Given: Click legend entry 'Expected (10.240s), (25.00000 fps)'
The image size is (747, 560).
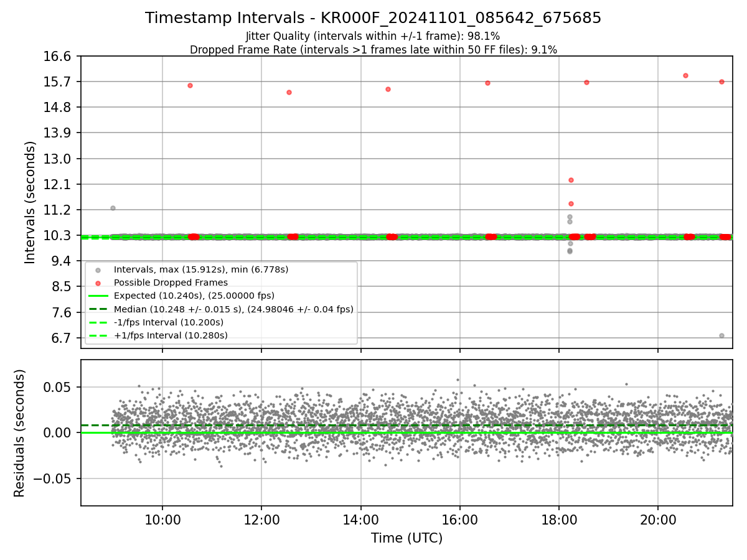Looking at the screenshot, I should [x=194, y=296].
